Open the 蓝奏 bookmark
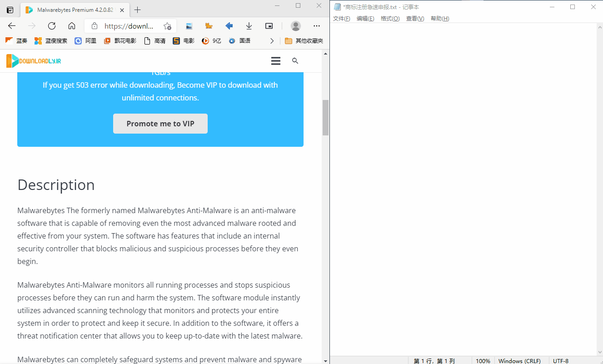 16,41
